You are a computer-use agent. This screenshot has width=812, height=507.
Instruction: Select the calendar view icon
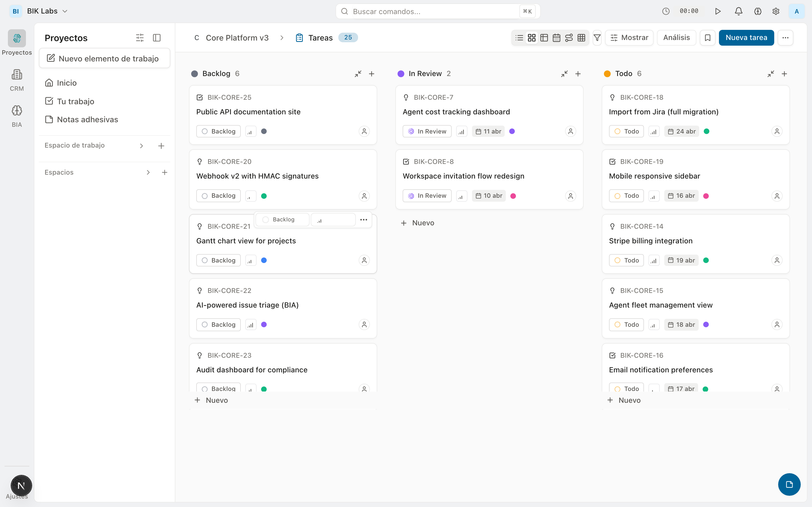coord(556,37)
